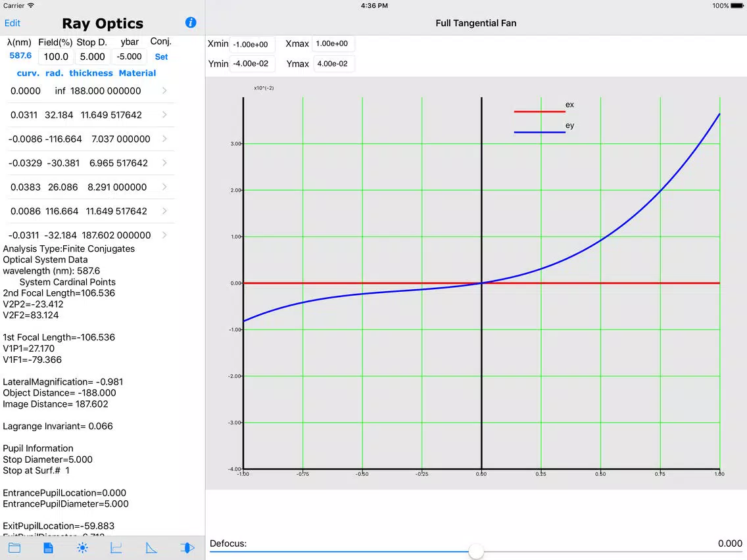Tap the Wi-Fi status icon
The height and width of the screenshot is (560, 747).
coord(31,6)
